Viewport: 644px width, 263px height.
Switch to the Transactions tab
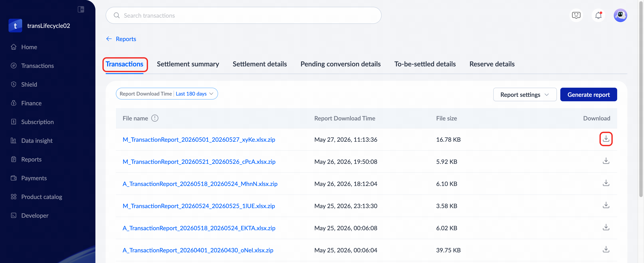(x=125, y=64)
